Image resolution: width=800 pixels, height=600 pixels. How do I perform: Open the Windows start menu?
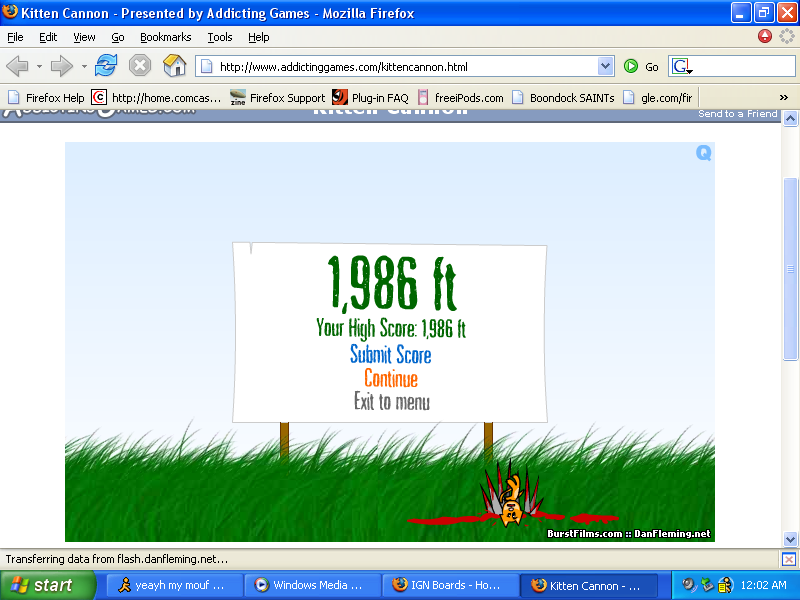pos(48,585)
